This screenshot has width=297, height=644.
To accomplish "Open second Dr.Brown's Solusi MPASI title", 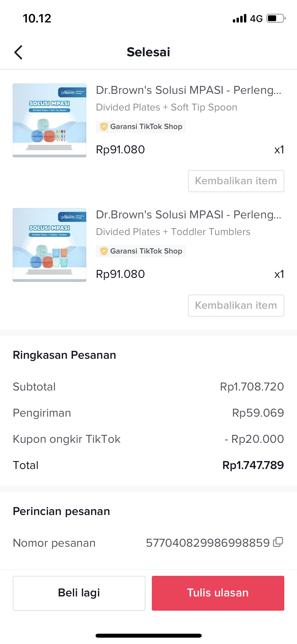I will tap(188, 215).
